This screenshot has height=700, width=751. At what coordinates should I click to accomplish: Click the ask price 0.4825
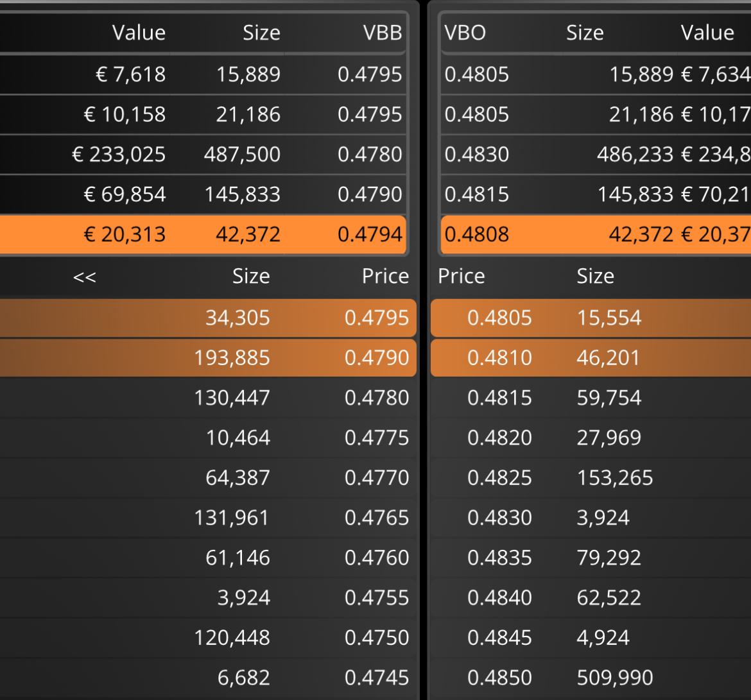pyautogui.click(x=499, y=478)
